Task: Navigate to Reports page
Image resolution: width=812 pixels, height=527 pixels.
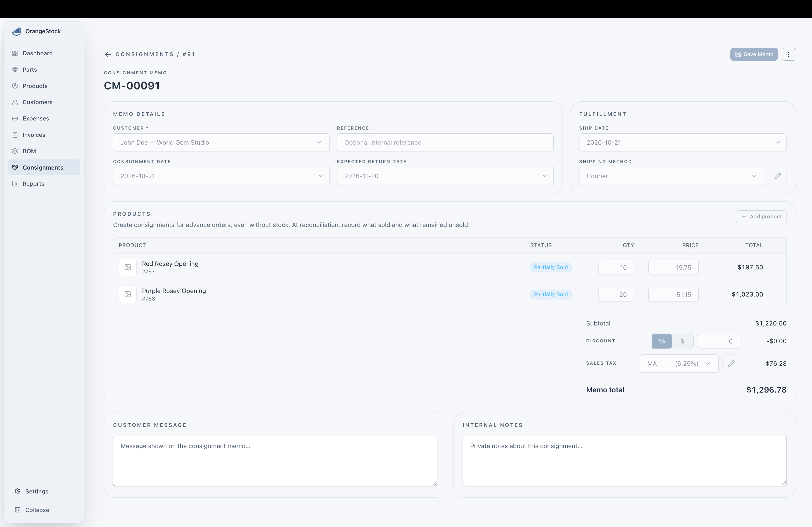Action: 44,184
